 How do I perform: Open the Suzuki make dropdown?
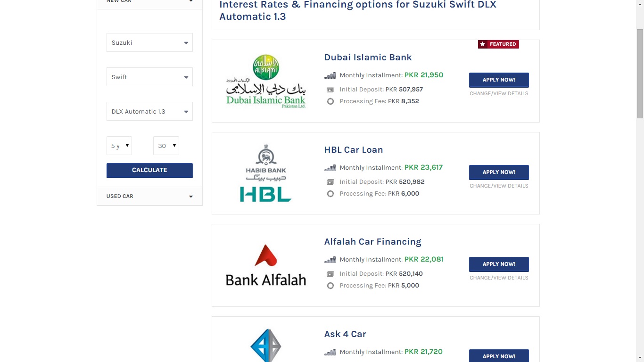coord(149,42)
